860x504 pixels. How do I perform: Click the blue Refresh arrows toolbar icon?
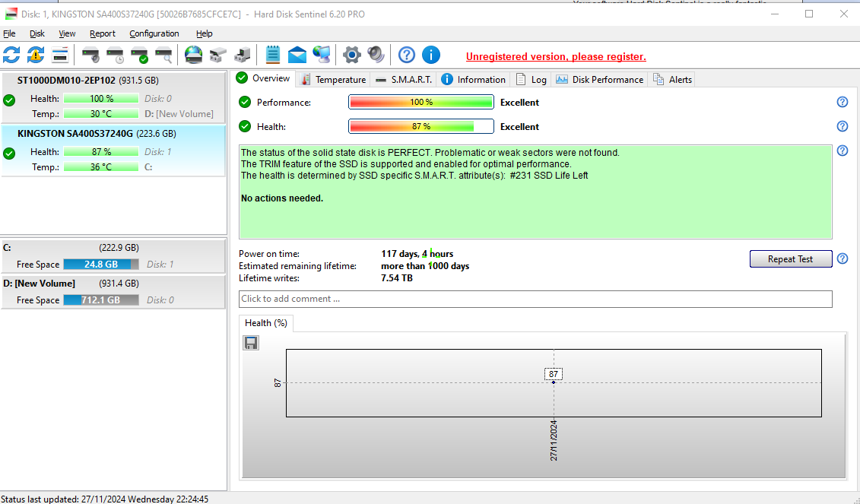click(x=11, y=55)
